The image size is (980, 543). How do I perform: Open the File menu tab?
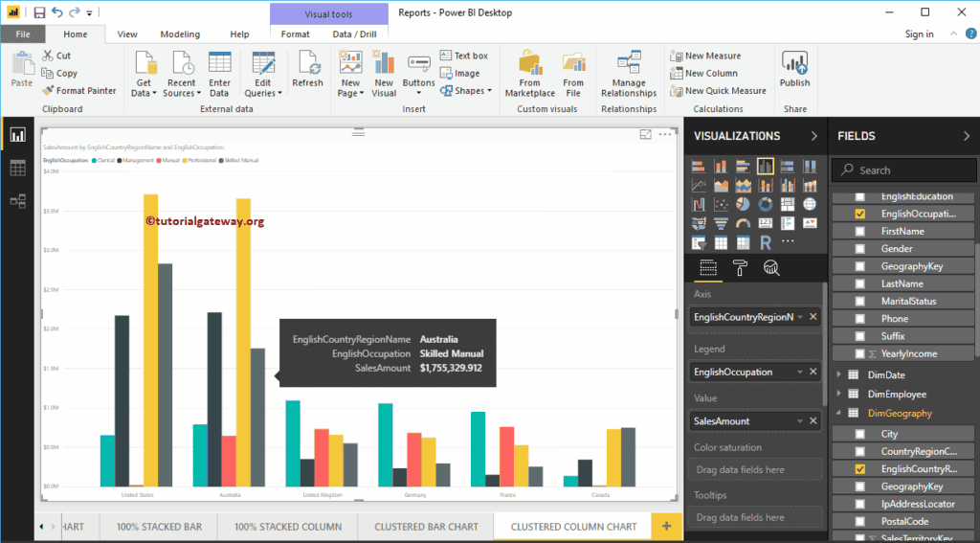[x=23, y=34]
